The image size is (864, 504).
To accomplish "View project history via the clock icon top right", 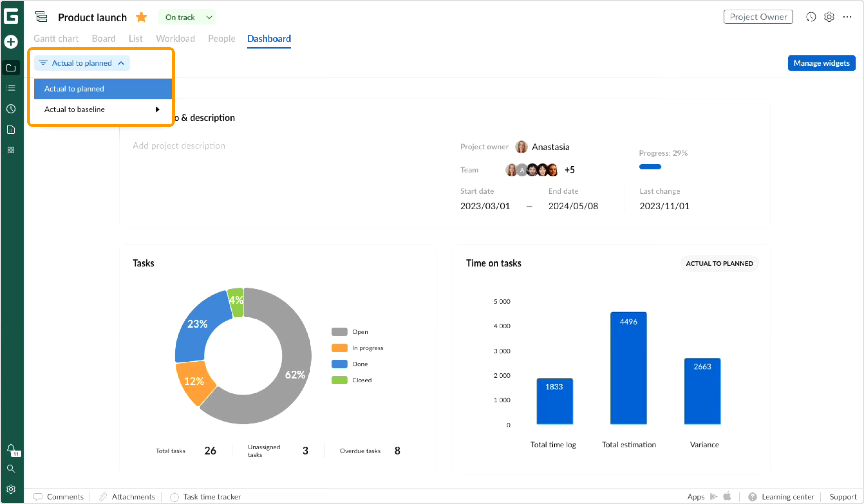I will [x=811, y=17].
